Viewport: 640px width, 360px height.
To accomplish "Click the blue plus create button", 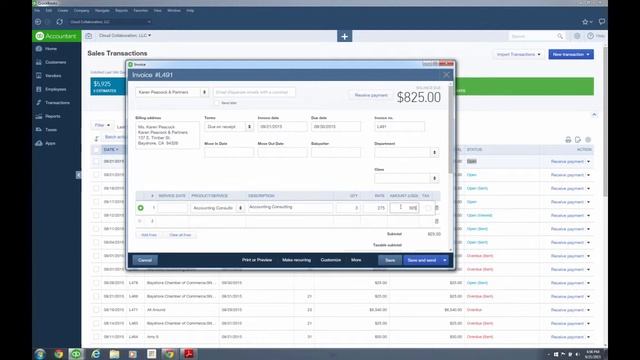I will coord(344,36).
